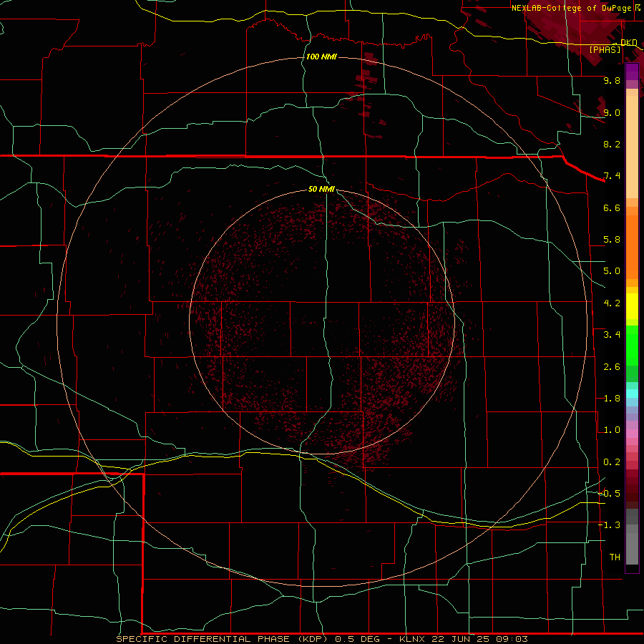Click the 9.0 scale value
Screen dimensions: 644x644
pyautogui.click(x=612, y=112)
